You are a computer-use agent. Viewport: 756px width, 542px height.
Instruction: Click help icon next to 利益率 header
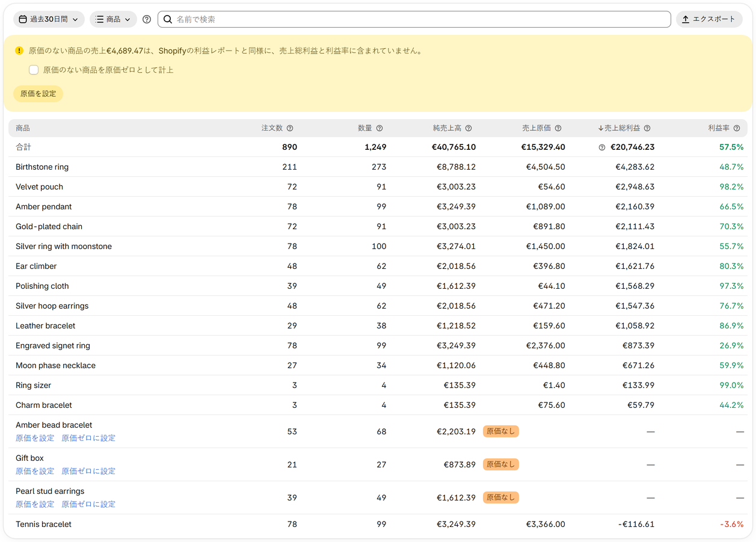737,128
